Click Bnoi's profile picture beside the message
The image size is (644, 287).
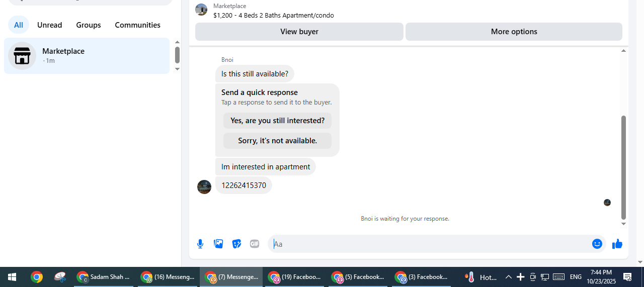[x=204, y=187]
